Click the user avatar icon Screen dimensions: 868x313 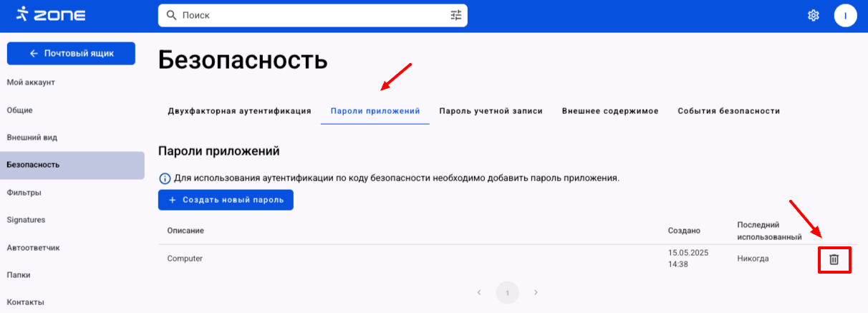pyautogui.click(x=845, y=15)
